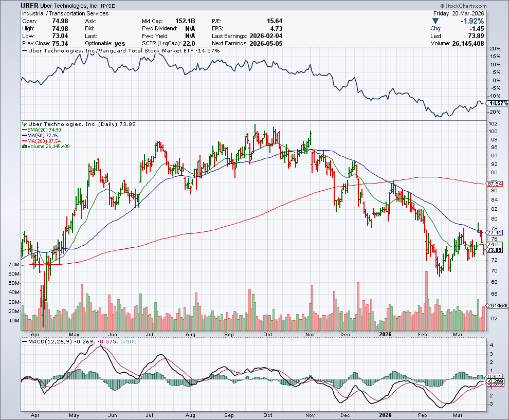This screenshot has width=509, height=420.
Task: Click the Last Earnings date 2026-02-04
Action: click(x=266, y=36)
